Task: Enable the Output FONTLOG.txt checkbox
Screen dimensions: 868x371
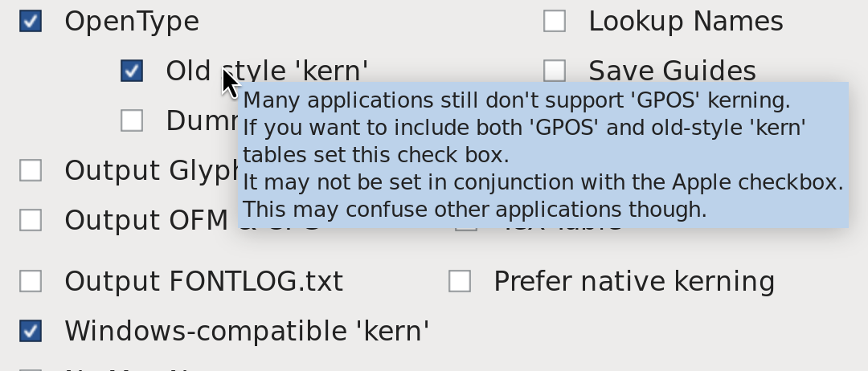Action: coord(31,281)
